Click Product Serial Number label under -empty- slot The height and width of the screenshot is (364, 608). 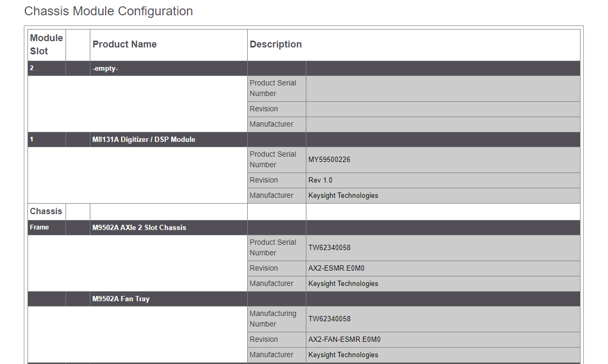click(x=273, y=88)
